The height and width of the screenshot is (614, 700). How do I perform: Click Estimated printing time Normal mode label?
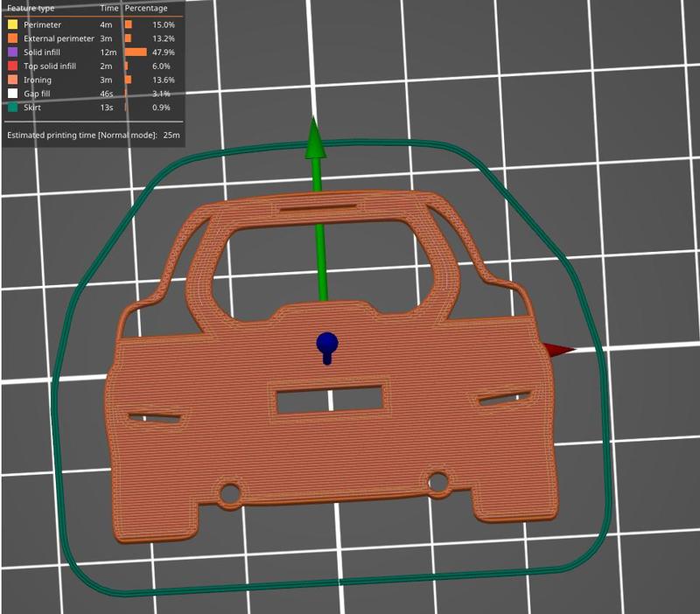click(x=81, y=135)
